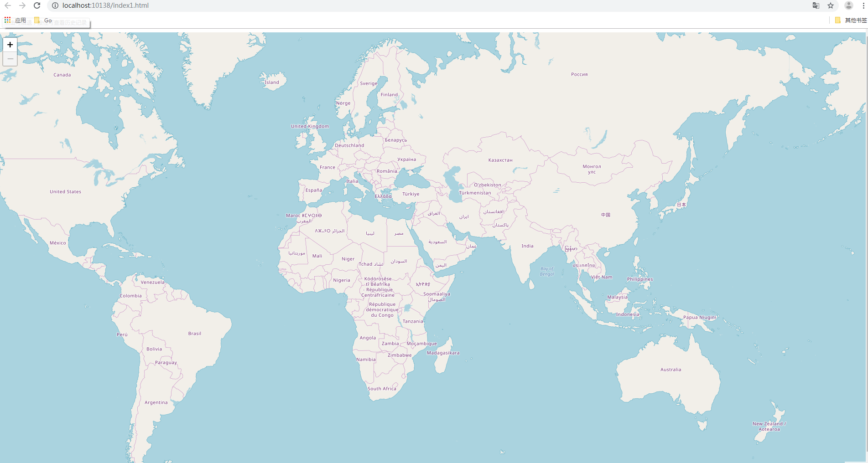Toggle bookmarking with the star icon
The image size is (868, 463).
click(x=831, y=5)
